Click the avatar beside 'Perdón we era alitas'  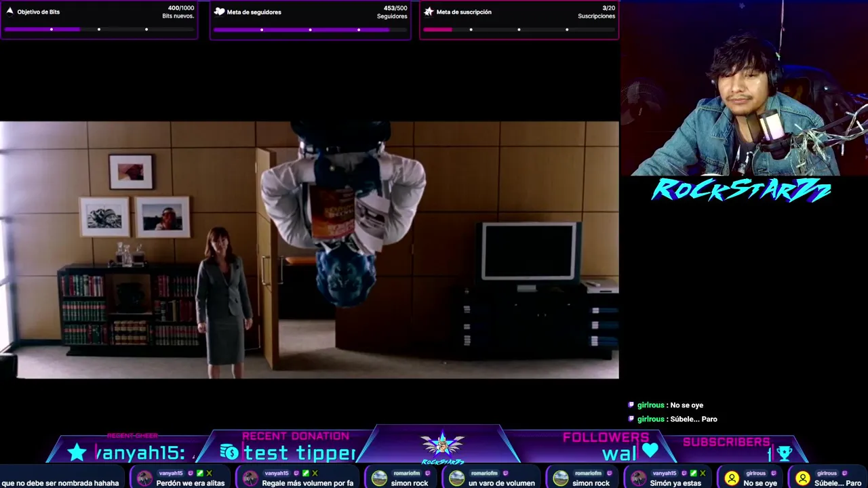point(144,479)
